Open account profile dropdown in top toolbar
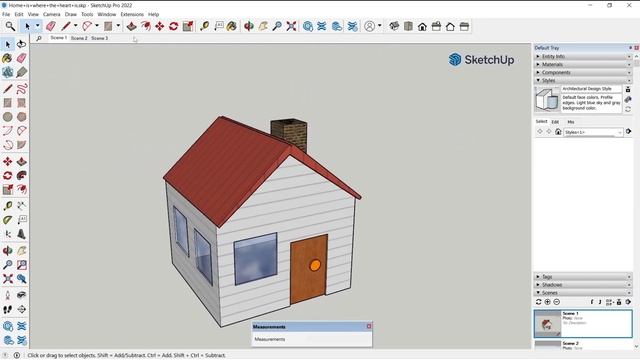This screenshot has width=640, height=360. click(x=380, y=26)
